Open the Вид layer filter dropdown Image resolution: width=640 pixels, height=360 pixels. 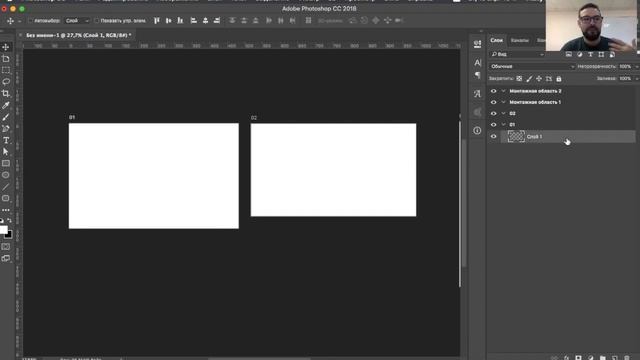click(x=518, y=54)
